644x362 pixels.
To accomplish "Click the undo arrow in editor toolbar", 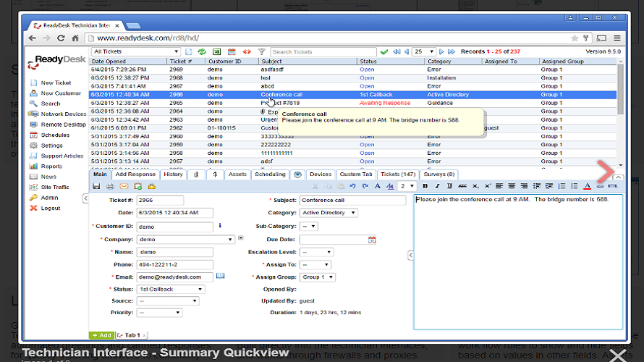I will coord(352,186).
